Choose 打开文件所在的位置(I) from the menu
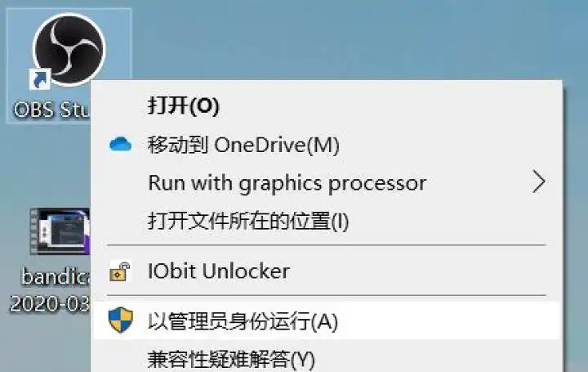Screen dimensions: 588x372 [x=248, y=220]
